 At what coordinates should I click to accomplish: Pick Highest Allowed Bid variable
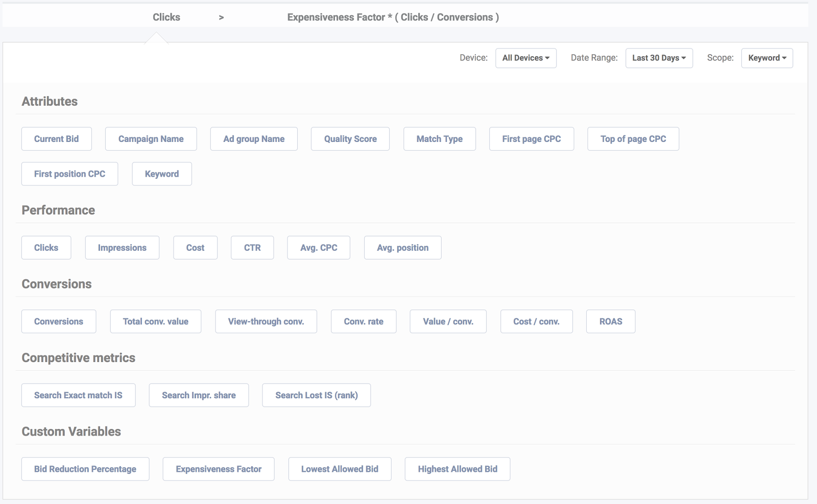(x=458, y=469)
